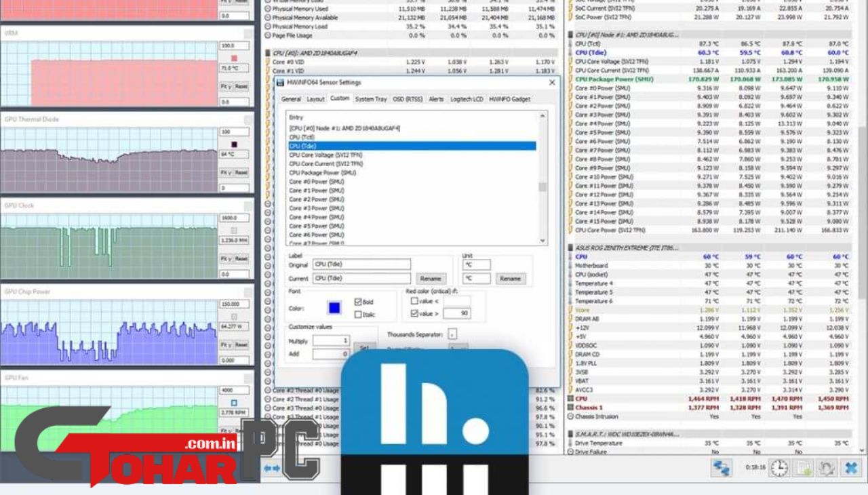The width and height of the screenshot is (868, 495).
Task: Click the 'value >' threshold field showing 90
Action: pyautogui.click(x=457, y=313)
